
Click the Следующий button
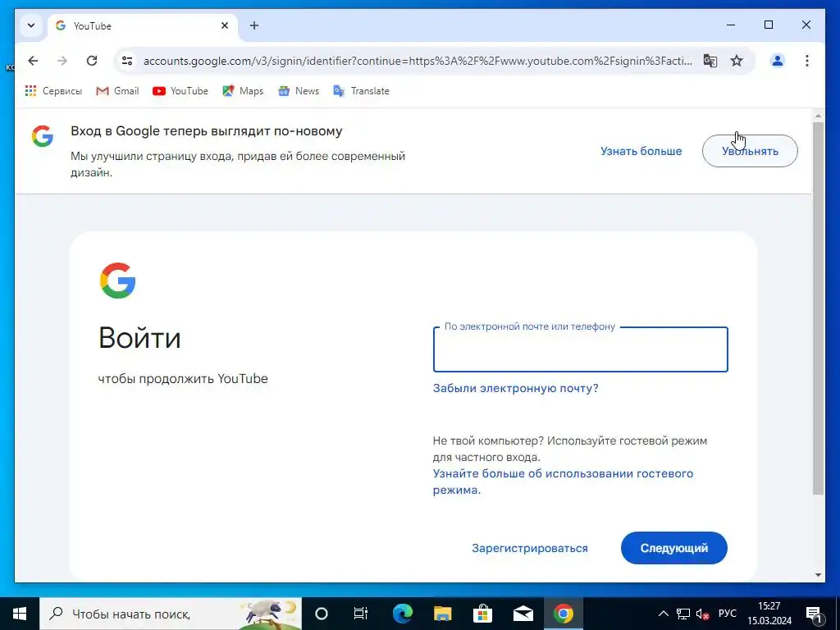(x=674, y=548)
